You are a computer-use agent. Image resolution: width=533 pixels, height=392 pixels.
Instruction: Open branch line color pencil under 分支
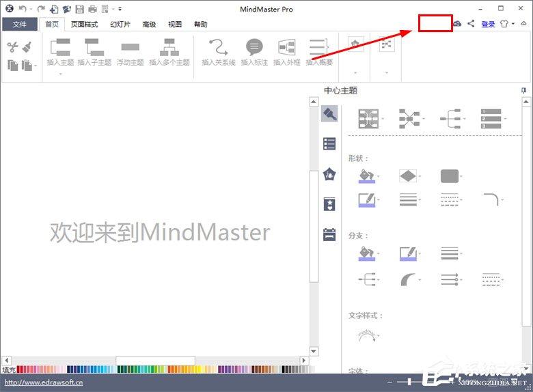coord(410,253)
